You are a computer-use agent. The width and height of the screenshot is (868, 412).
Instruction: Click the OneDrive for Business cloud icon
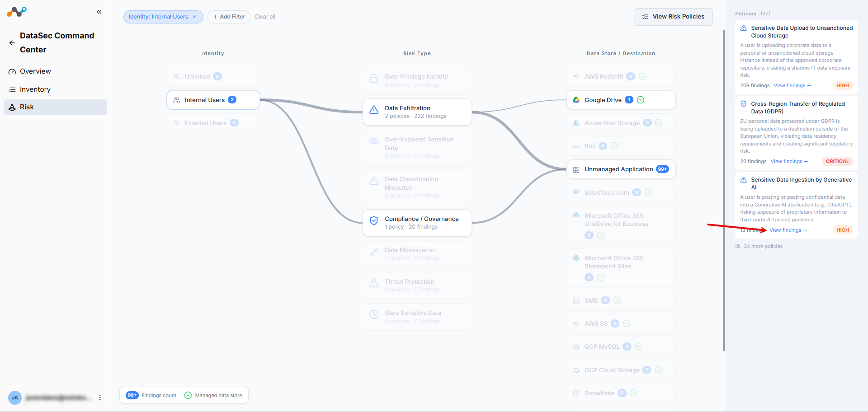[576, 215]
